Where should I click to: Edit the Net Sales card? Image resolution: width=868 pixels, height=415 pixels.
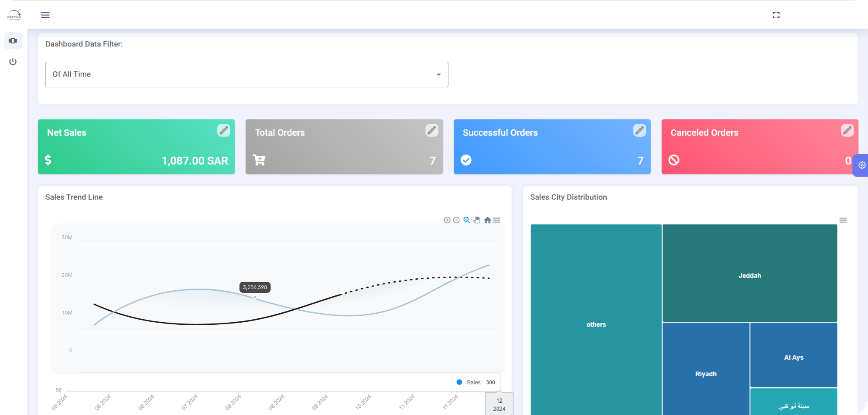coord(224,130)
